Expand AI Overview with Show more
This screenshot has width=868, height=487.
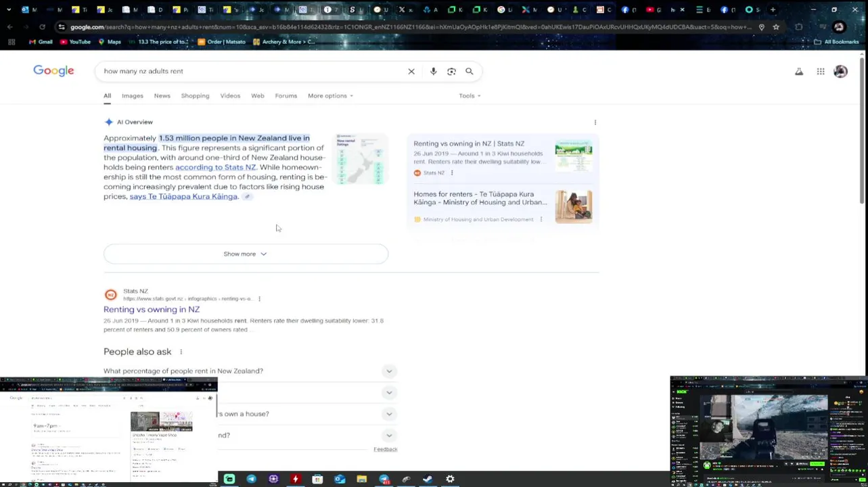pos(246,254)
